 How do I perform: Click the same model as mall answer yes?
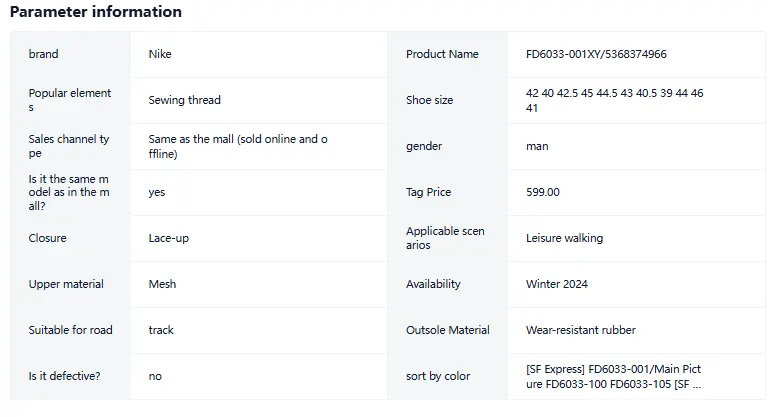tap(157, 192)
